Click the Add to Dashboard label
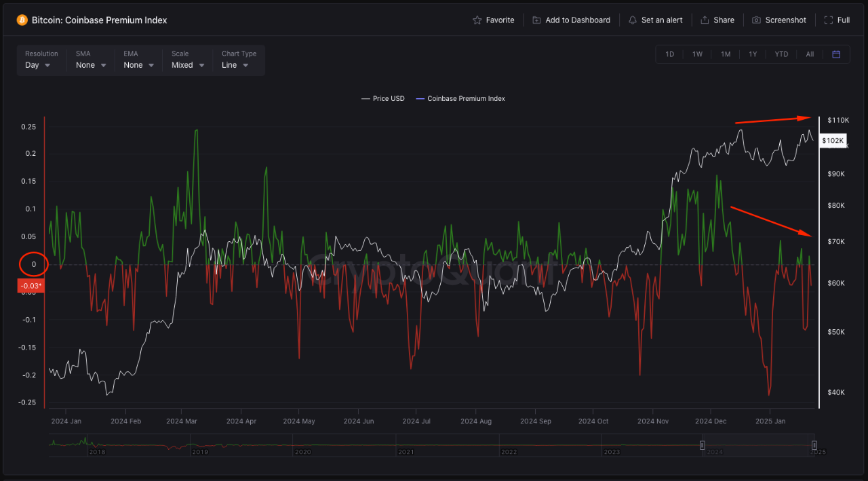Viewport: 868px width, 481px height. (x=578, y=20)
